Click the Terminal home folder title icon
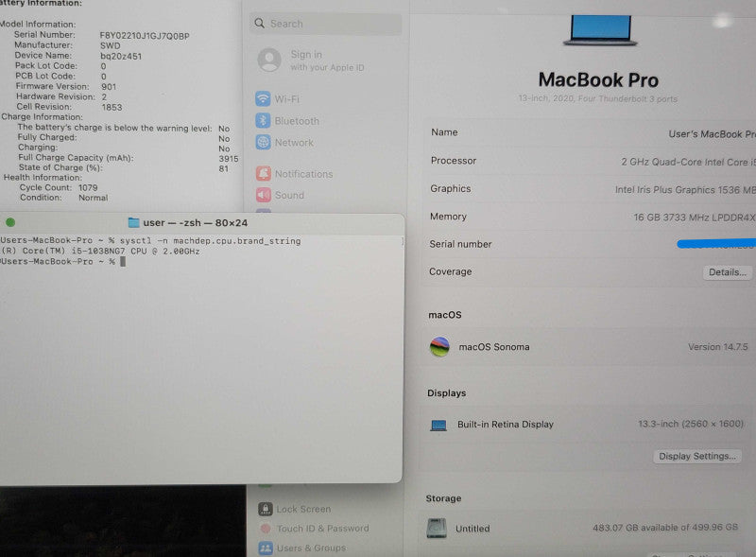The width and height of the screenshot is (756, 557). (133, 222)
